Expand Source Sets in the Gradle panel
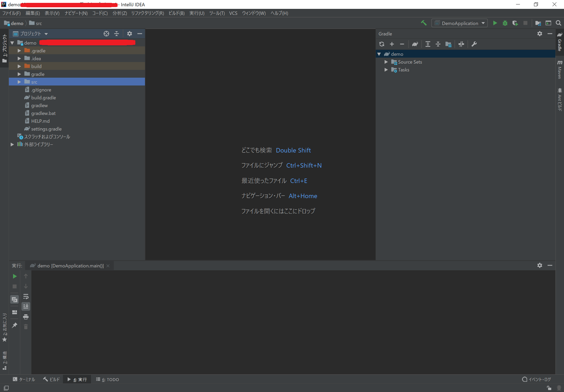The width and height of the screenshot is (564, 392). 386,62
